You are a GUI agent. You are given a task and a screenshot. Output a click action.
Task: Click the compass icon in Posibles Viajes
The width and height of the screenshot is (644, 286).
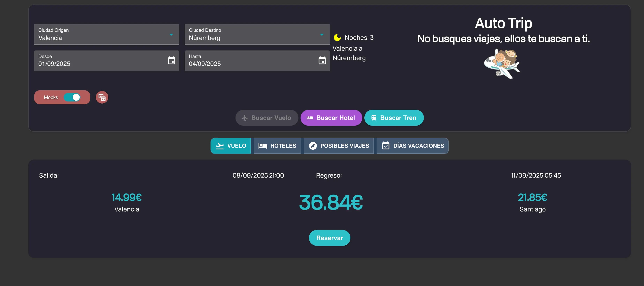(313, 146)
